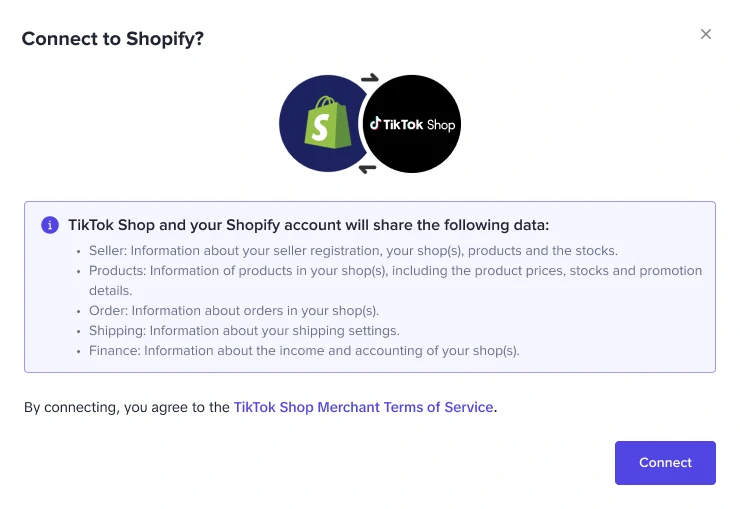Click the Order information bullet item
Viewport: 740px width, 509px height.
coord(233,310)
